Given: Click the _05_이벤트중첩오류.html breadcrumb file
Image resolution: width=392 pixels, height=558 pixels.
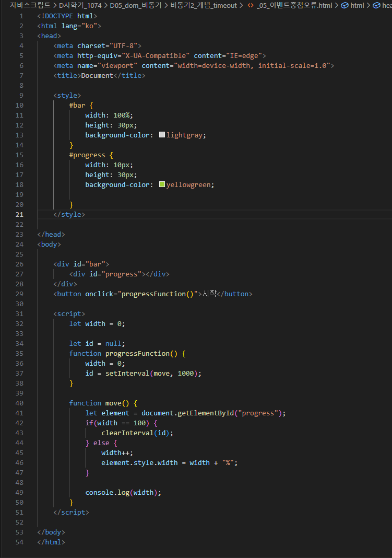Looking at the screenshot, I should [294, 5].
